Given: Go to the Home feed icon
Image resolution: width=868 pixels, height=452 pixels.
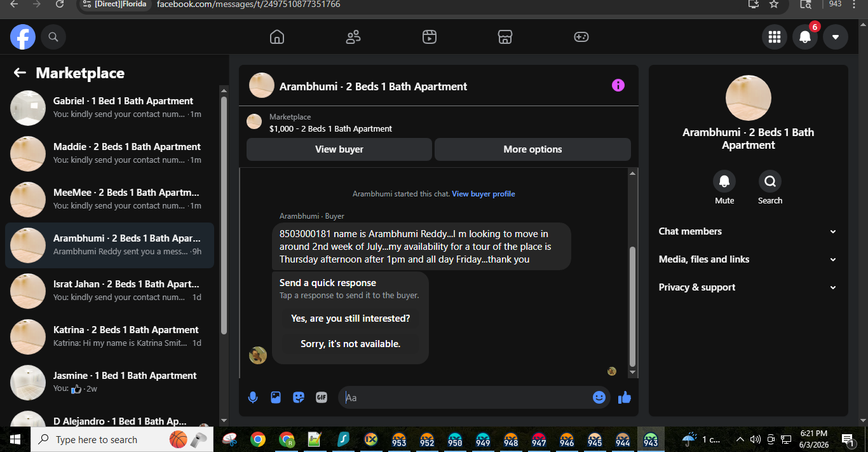Looking at the screenshot, I should 277,37.
